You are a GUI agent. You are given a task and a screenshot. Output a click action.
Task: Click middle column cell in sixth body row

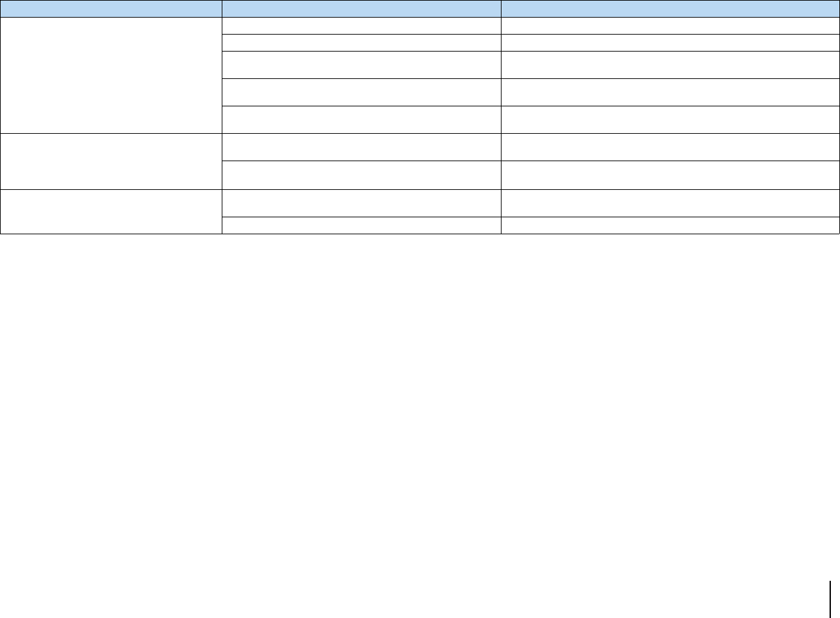[x=361, y=147]
